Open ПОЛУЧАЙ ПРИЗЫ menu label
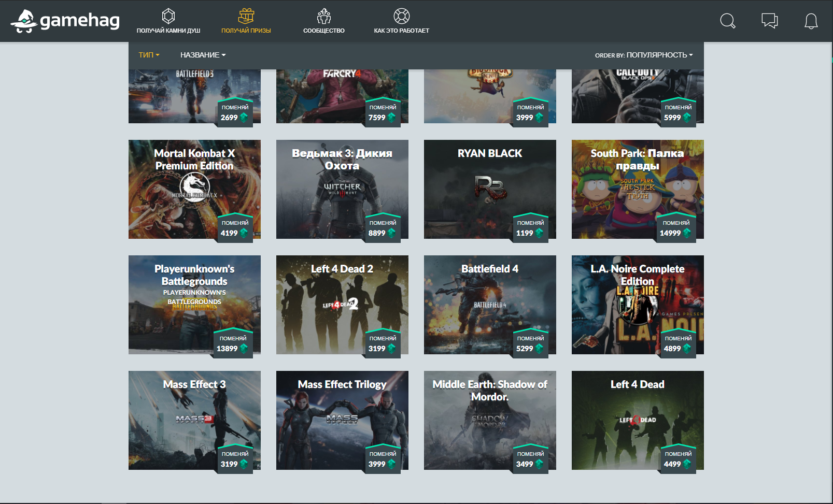 [x=246, y=31]
